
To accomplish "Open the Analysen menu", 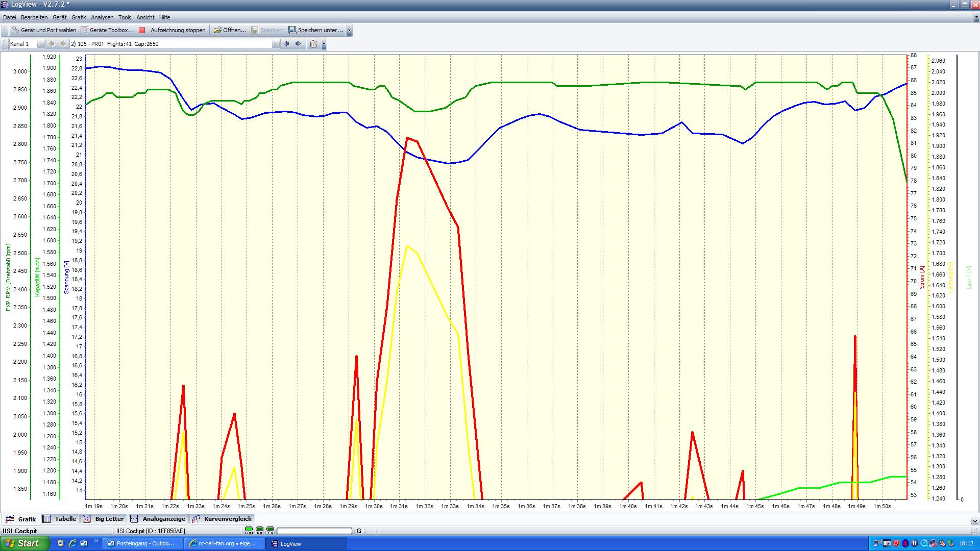I will coord(102,17).
